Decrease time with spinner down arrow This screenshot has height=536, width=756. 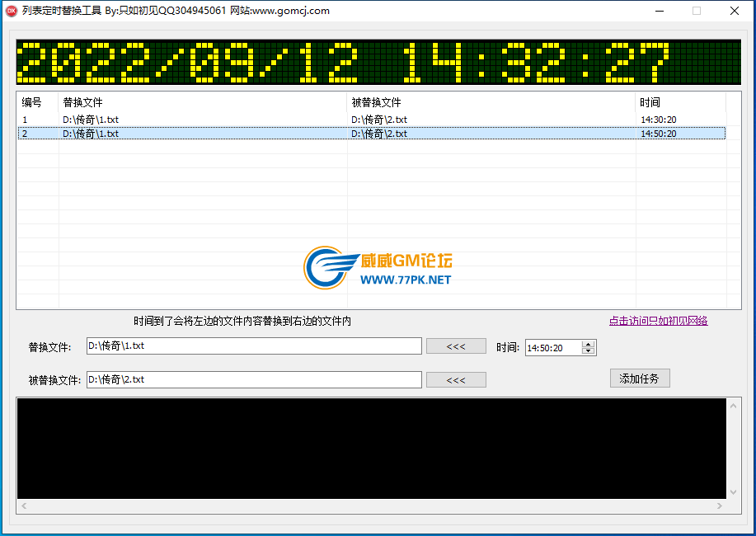click(x=588, y=351)
